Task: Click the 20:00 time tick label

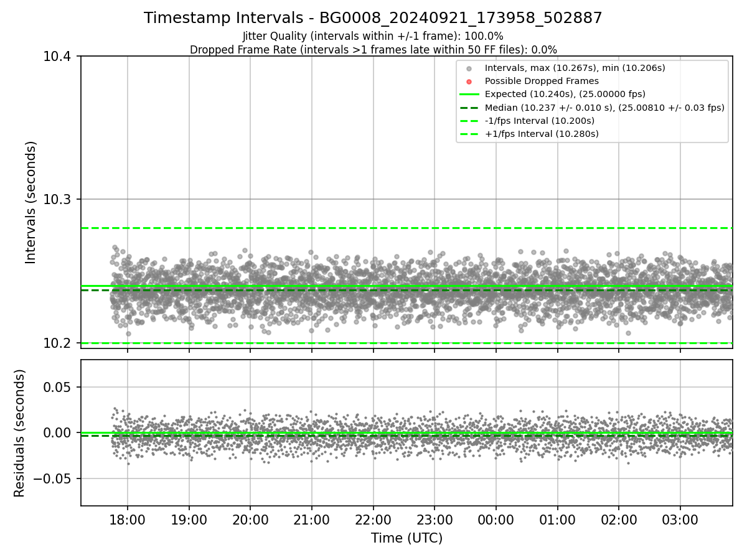Action: [250, 519]
